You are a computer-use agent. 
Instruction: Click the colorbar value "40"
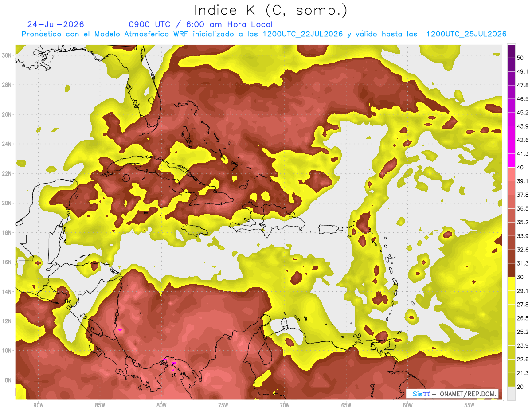(x=520, y=167)
